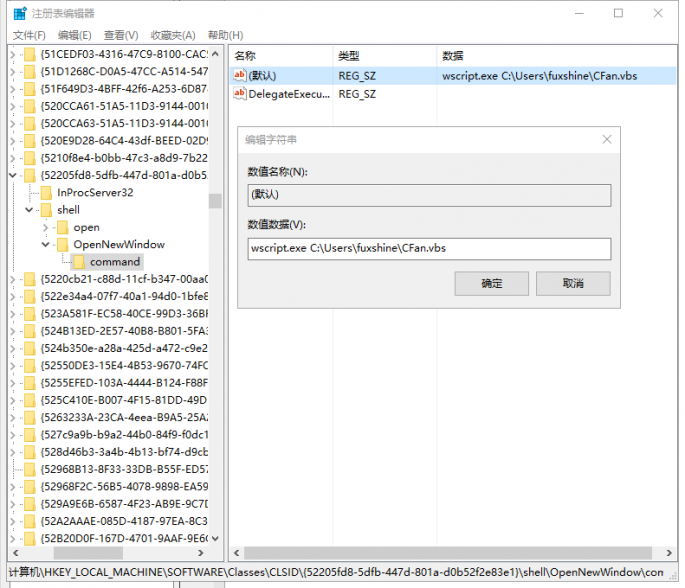Click folder icon of {525C410E-B007-4F15 key
The image size is (685, 588).
click(29, 400)
